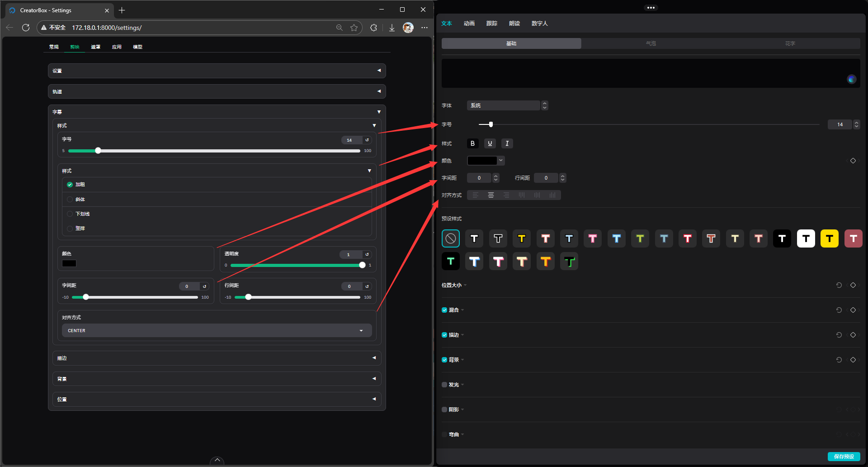Image resolution: width=868 pixels, height=467 pixels.
Task: Reset 透明度 opacity value in Settings
Action: coord(367,254)
